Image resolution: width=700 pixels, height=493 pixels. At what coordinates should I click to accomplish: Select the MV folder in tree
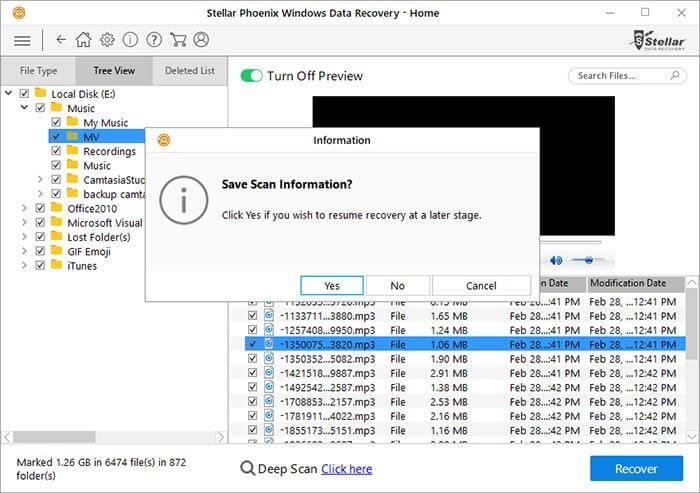tap(97, 136)
